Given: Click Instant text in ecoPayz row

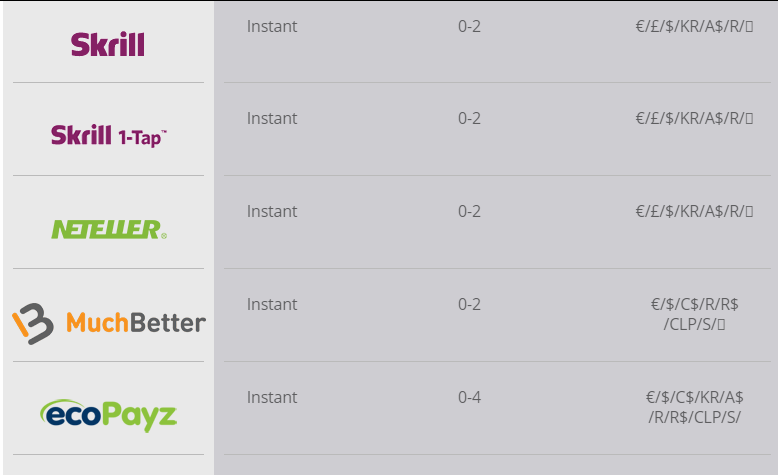Looking at the screenshot, I should [272, 398].
